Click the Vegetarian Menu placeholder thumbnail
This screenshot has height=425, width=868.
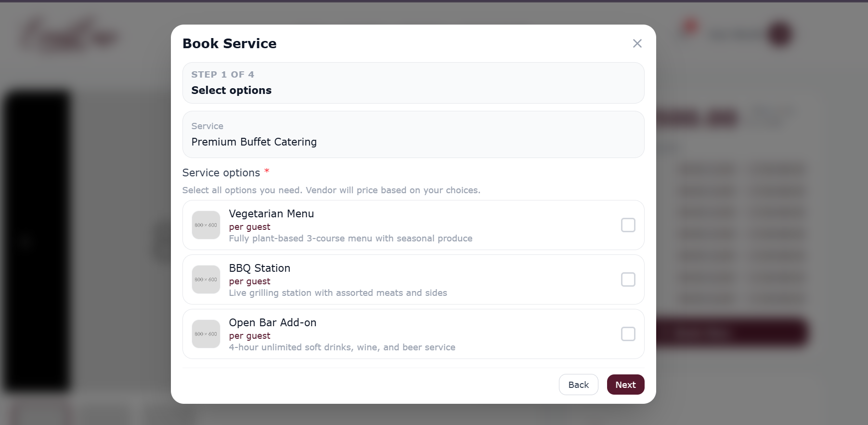coord(206,225)
